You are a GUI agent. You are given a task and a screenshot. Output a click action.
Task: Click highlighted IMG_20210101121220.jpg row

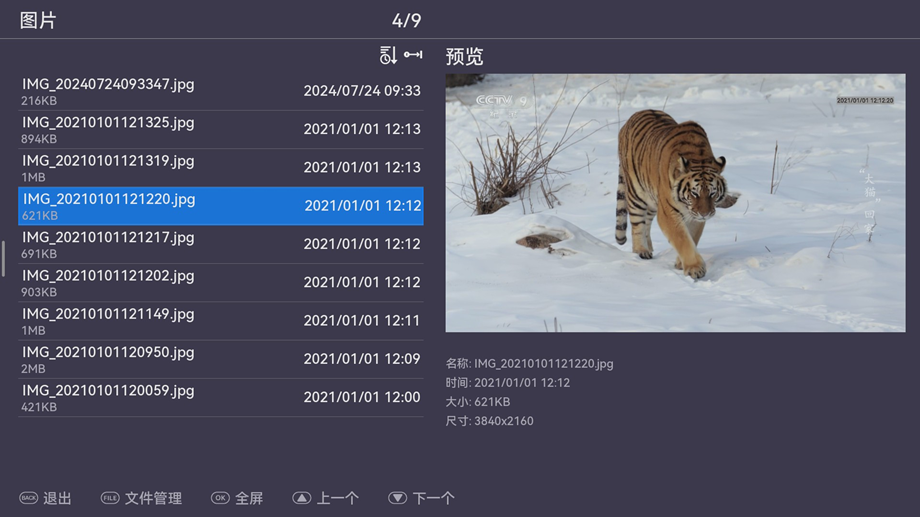pos(220,206)
